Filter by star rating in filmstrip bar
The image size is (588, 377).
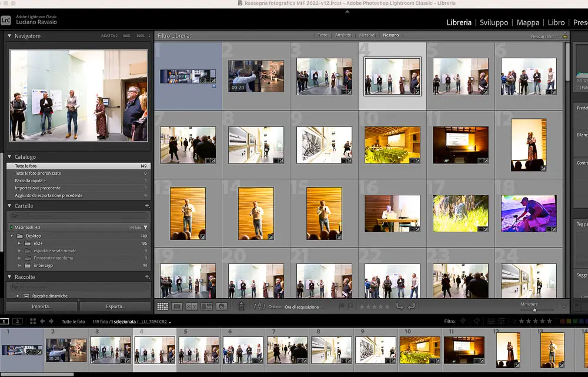pos(534,321)
